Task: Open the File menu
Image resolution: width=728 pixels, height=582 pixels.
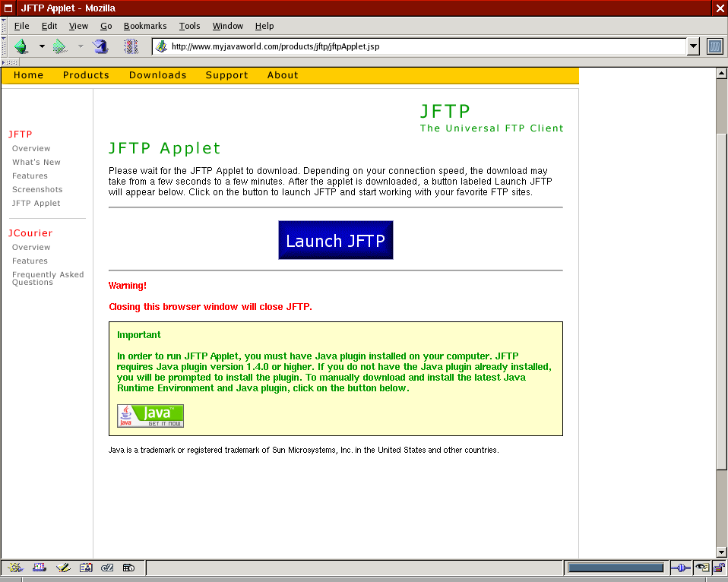Action: pyautogui.click(x=22, y=26)
